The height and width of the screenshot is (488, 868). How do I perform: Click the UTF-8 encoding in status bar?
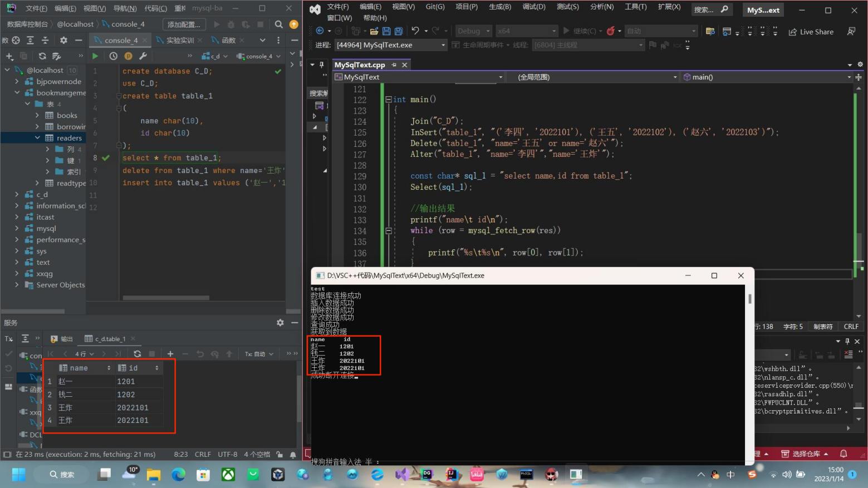tap(228, 455)
